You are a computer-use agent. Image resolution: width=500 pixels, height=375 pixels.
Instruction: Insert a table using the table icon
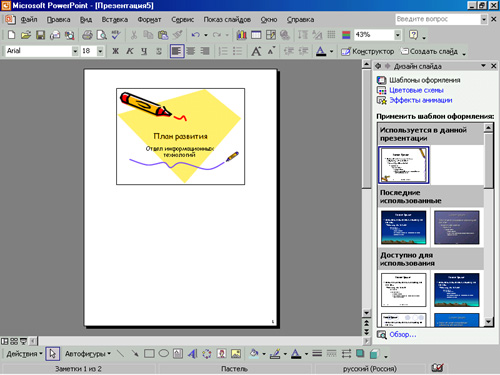pyautogui.click(x=256, y=35)
